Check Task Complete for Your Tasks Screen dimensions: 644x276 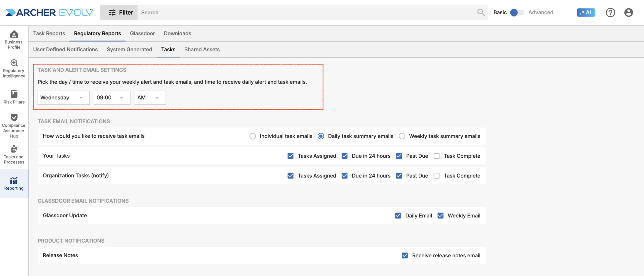[436, 156]
